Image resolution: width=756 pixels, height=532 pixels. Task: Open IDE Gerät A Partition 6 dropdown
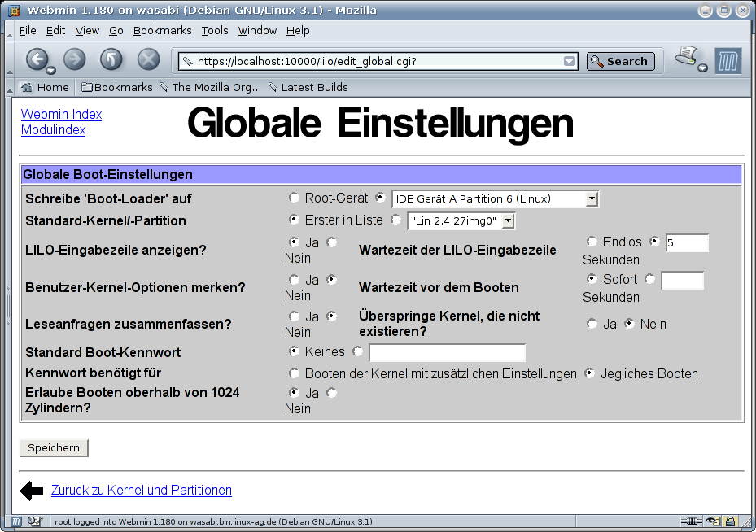point(495,198)
